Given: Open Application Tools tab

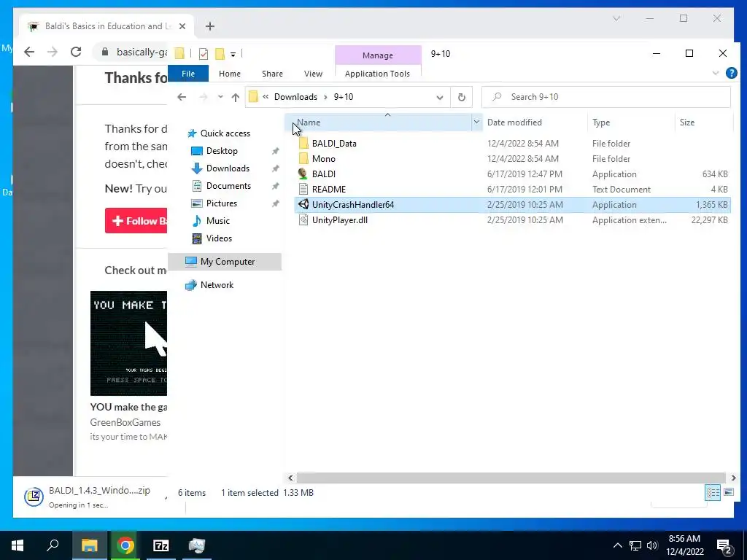Looking at the screenshot, I should tap(377, 74).
